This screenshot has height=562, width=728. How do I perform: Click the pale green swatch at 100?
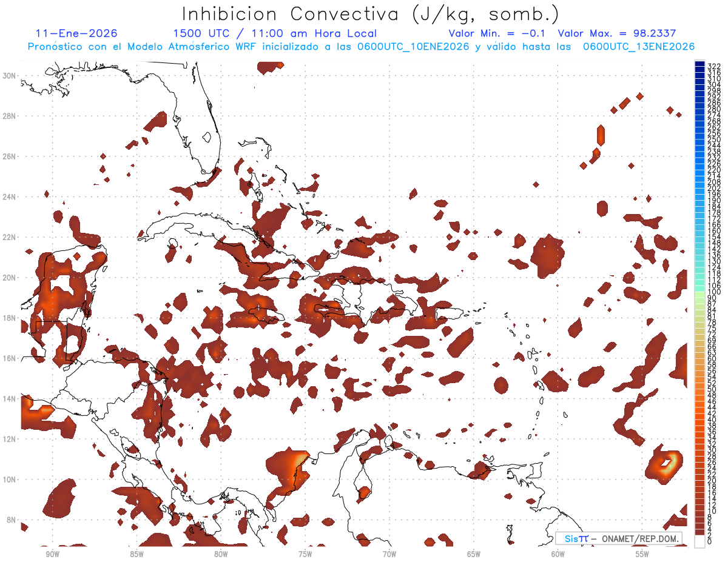tap(700, 293)
